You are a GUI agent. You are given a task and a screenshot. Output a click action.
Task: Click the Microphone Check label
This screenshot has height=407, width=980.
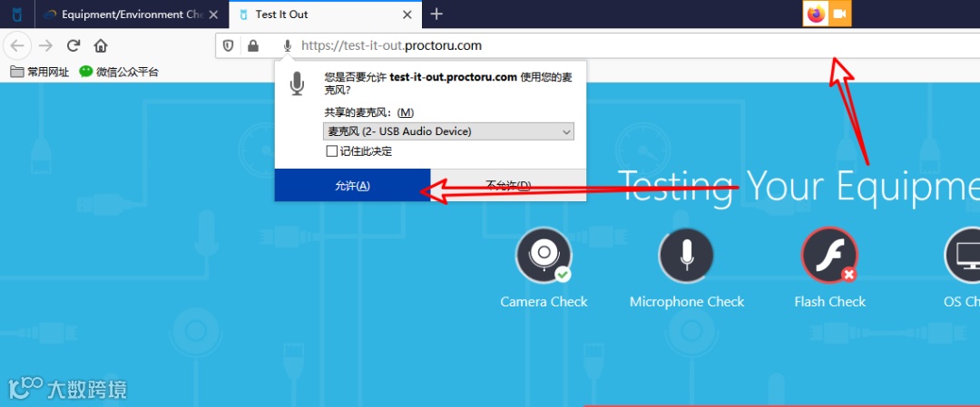687,302
